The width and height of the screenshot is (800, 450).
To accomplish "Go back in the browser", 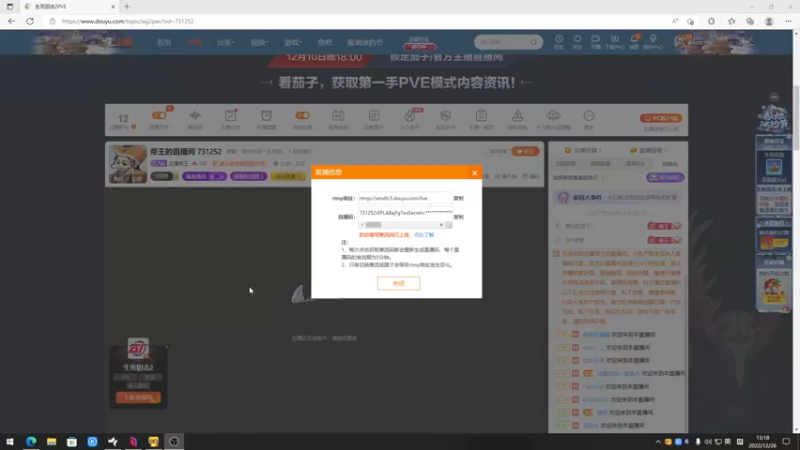I will point(11,21).
